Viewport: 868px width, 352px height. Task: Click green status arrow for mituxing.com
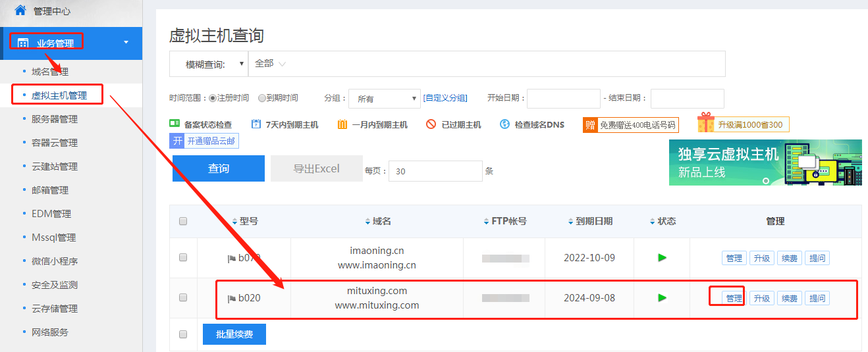662,297
